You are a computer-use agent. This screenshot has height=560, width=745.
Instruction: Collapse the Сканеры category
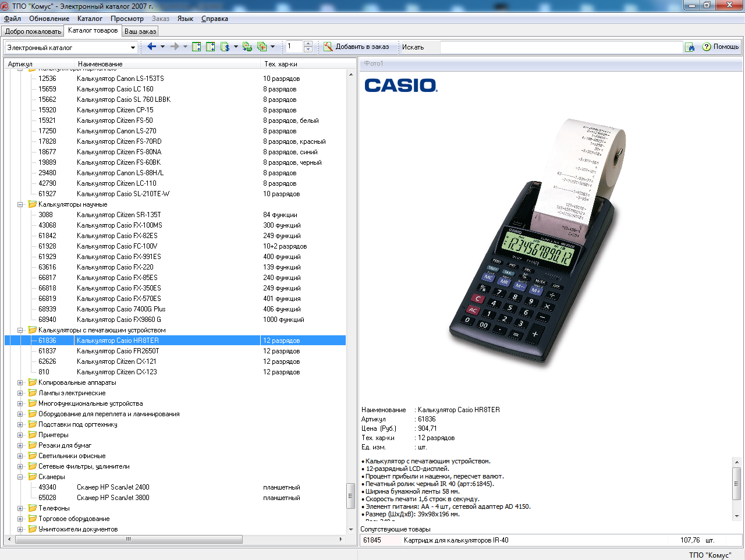pos(20,477)
